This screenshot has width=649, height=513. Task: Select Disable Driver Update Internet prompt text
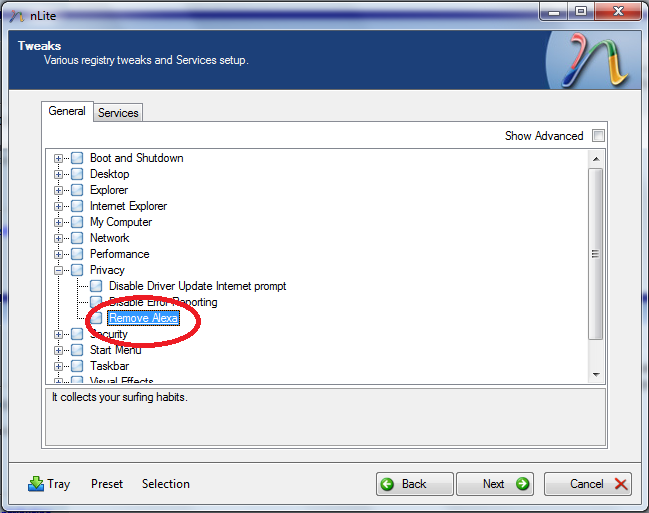tap(197, 286)
